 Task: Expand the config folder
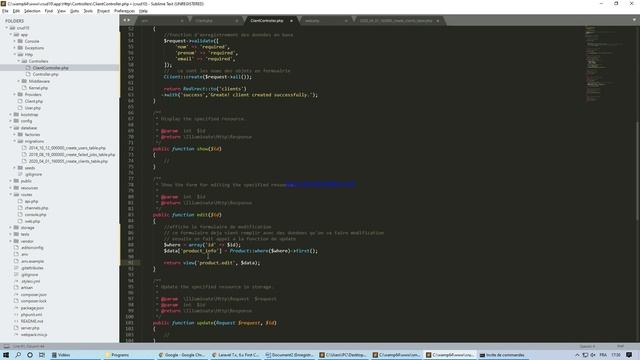(11, 121)
